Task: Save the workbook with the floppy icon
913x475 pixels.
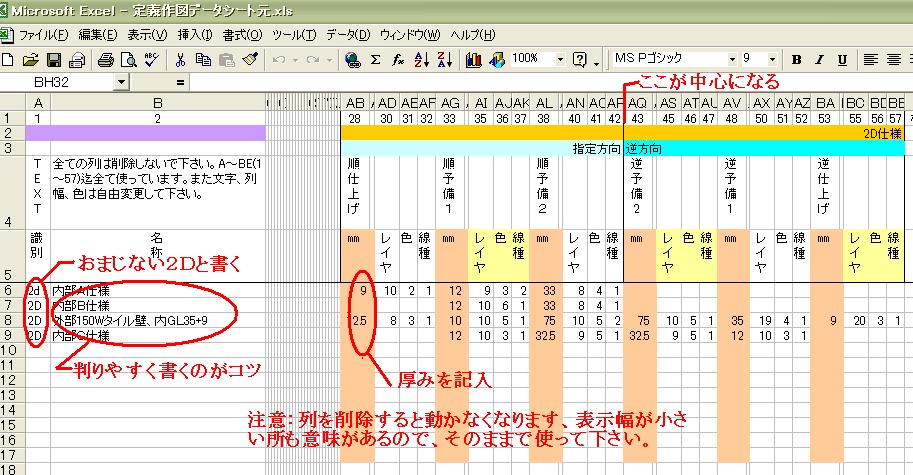Action: (54, 59)
